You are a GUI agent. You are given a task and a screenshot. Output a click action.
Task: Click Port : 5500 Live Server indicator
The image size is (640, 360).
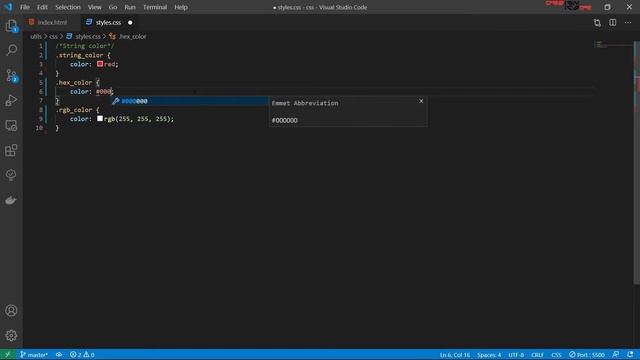tap(587, 355)
